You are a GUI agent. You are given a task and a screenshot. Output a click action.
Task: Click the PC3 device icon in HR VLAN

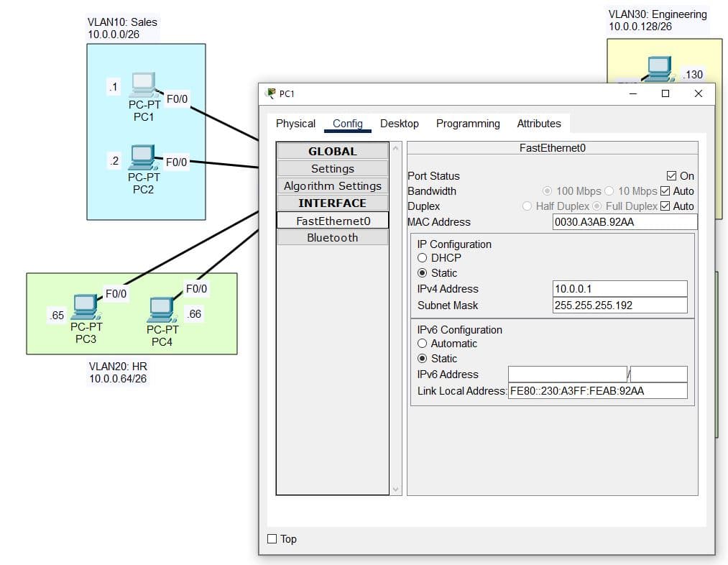tap(85, 307)
